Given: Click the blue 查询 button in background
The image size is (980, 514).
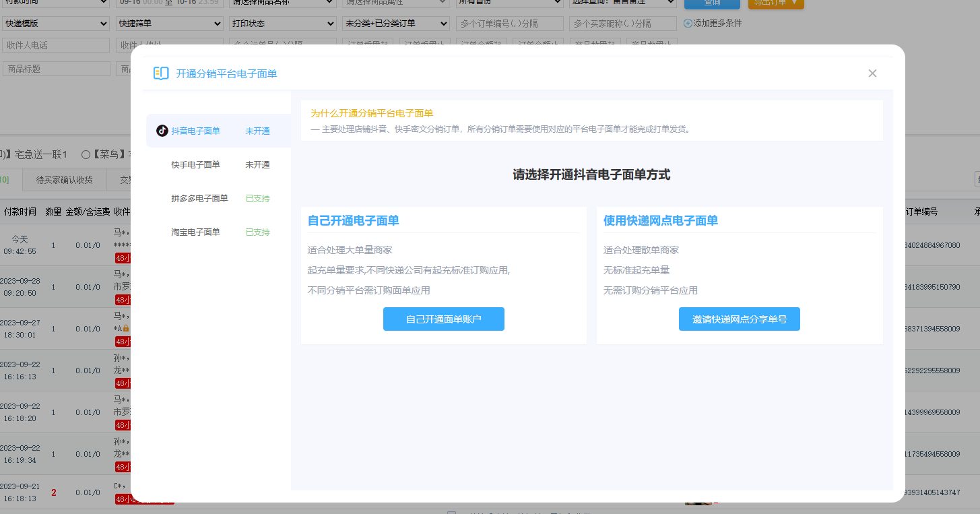Looking at the screenshot, I should coord(712,3).
